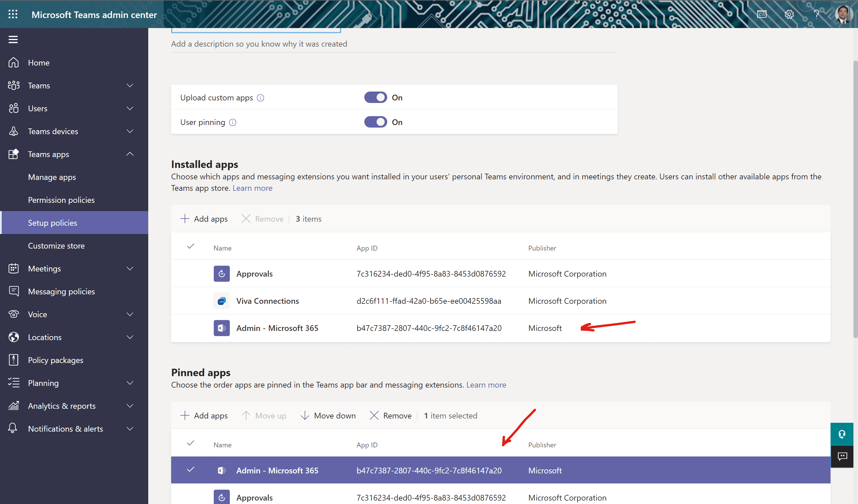The width and height of the screenshot is (858, 504).
Task: Deselect Admin - Microsoft 365 pinned row checkmark
Action: pyautogui.click(x=191, y=469)
